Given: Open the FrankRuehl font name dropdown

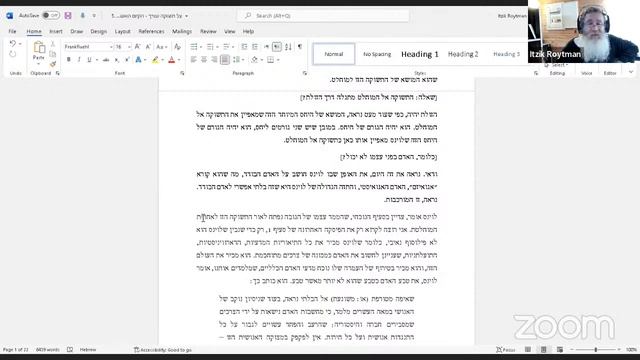Looking at the screenshot, I should (111, 47).
